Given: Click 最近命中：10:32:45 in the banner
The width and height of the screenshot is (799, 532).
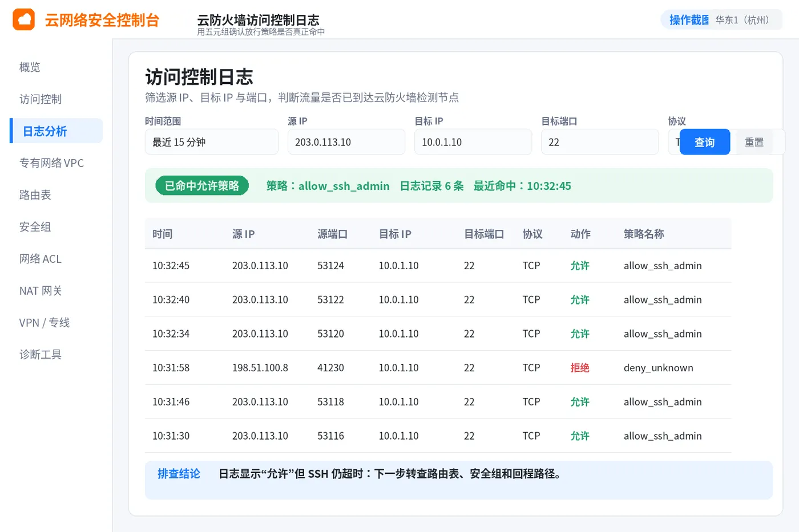Looking at the screenshot, I should [522, 186].
